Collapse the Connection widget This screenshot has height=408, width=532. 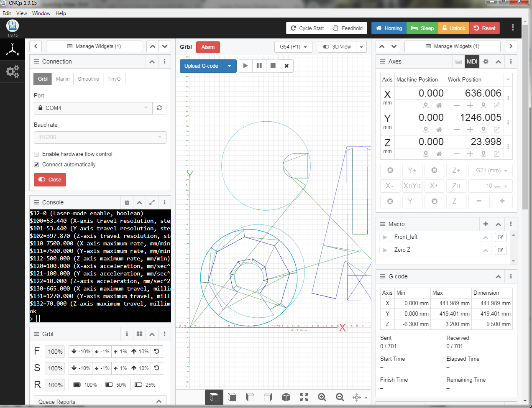click(152, 61)
